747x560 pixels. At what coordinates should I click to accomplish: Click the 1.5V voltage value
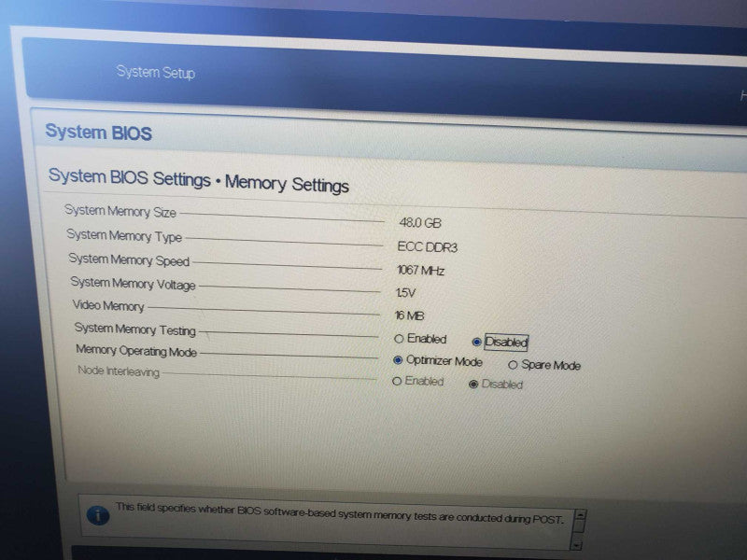pos(405,293)
